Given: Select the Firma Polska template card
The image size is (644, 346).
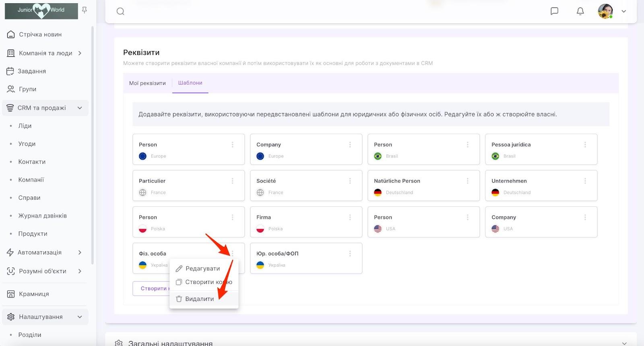Looking at the screenshot, I should [306, 222].
